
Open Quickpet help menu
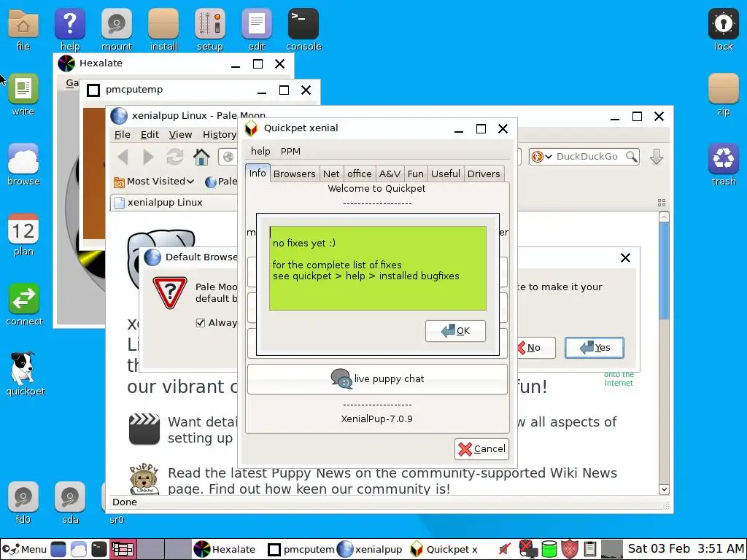[260, 152]
